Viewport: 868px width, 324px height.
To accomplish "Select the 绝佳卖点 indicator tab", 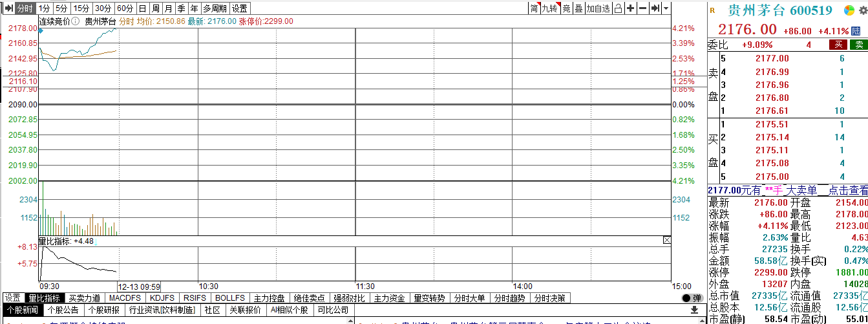I will pos(309,298).
